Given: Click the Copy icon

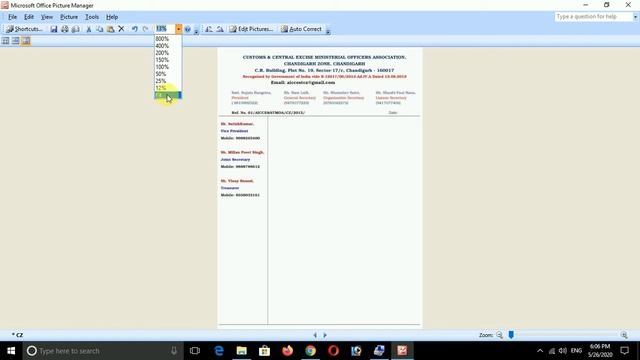Looking at the screenshot, I should [100, 29].
